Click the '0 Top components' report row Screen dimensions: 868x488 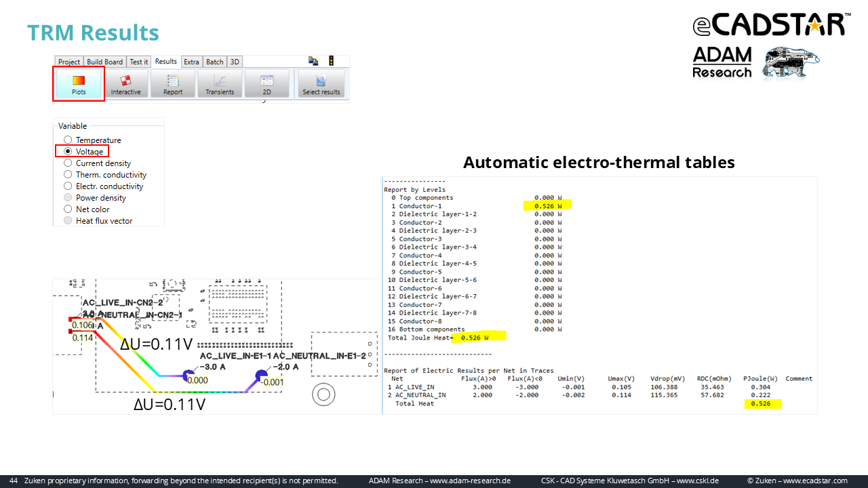tap(477, 198)
